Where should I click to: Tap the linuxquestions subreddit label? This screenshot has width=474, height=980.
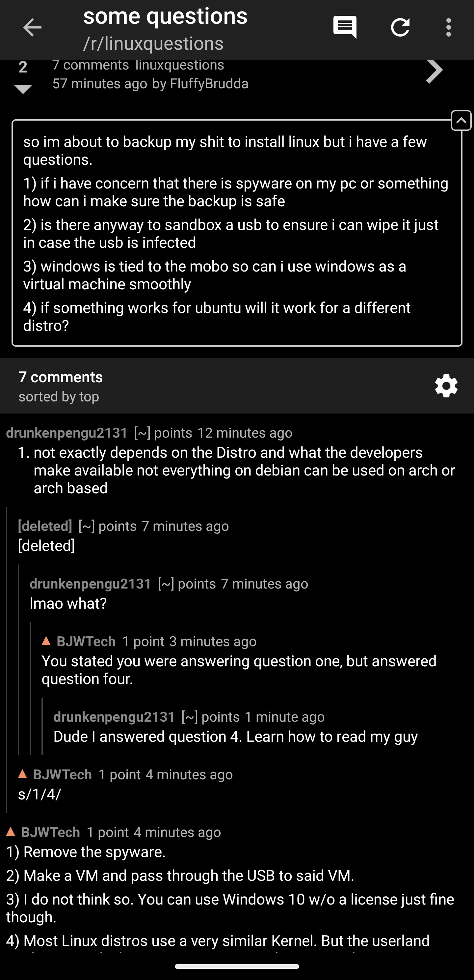180,65
